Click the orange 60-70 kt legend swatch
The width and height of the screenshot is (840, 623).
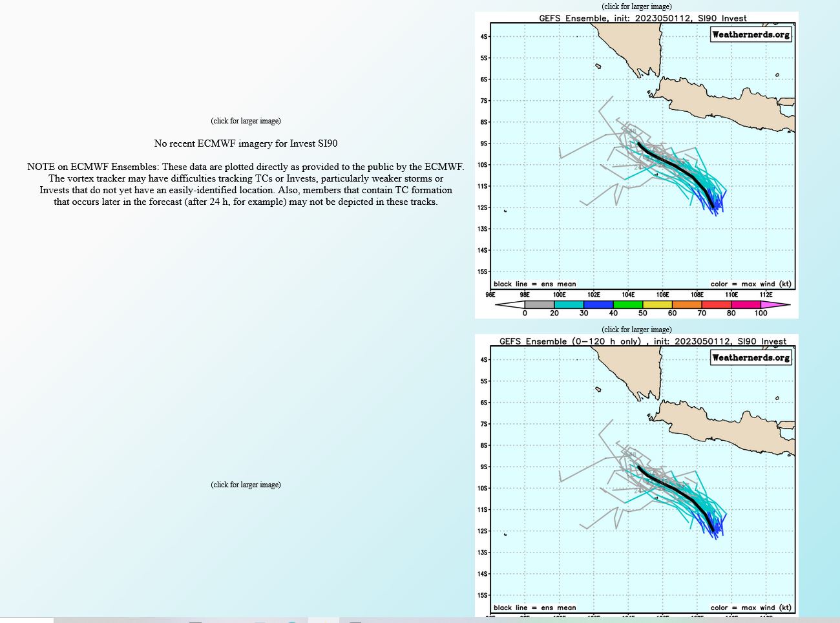[x=687, y=304]
